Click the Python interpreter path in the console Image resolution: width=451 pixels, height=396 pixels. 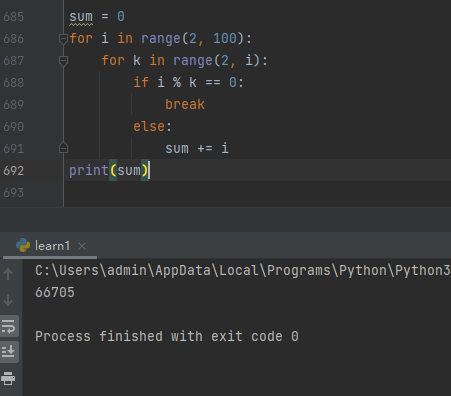243,270
